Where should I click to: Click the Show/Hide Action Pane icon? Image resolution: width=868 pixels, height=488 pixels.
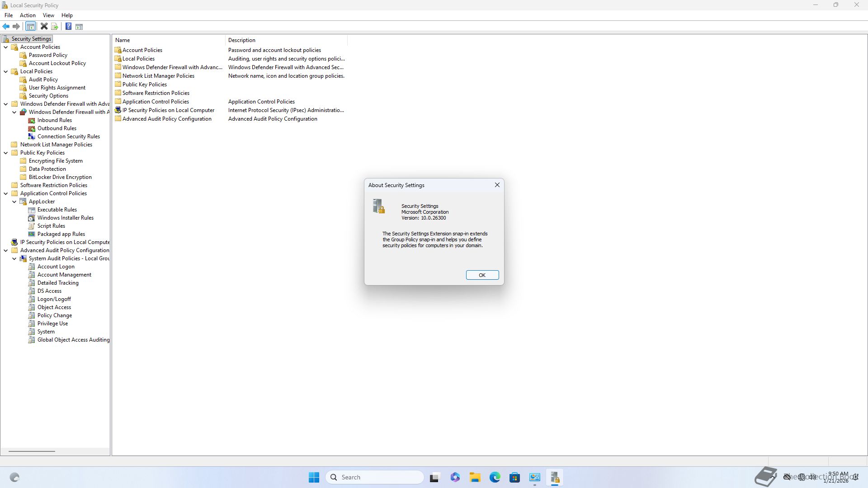(79, 27)
